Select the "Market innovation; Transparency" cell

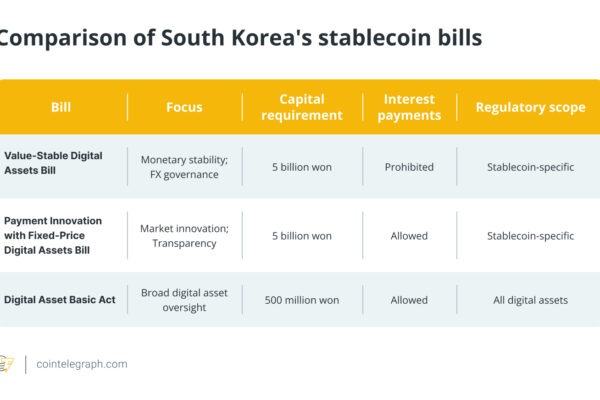(185, 235)
